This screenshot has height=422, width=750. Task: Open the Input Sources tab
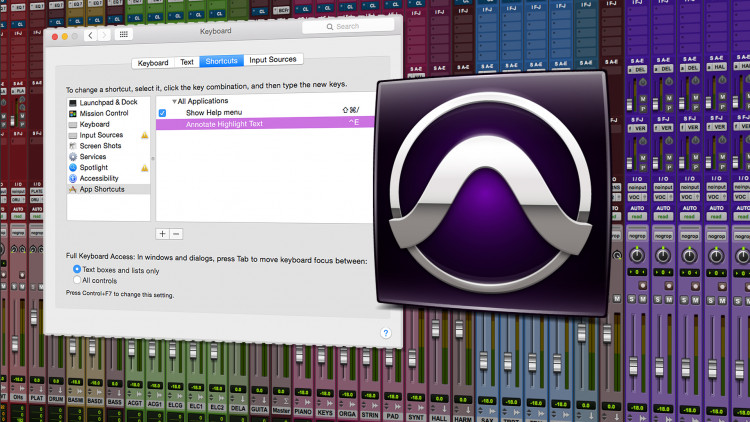(x=273, y=59)
